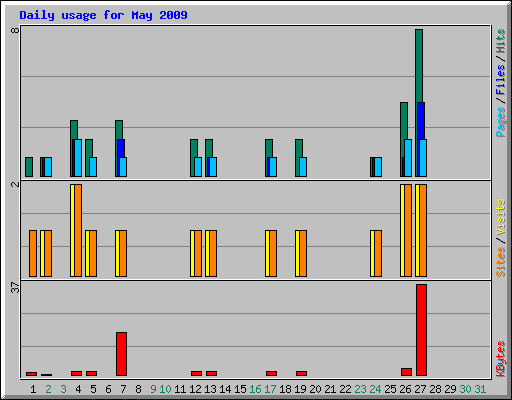
Task: Click the orange Sites bar for day 12
Action: point(198,253)
